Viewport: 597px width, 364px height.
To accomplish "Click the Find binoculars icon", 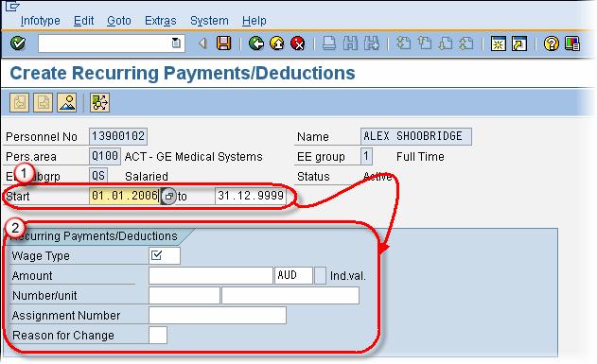I will [350, 43].
